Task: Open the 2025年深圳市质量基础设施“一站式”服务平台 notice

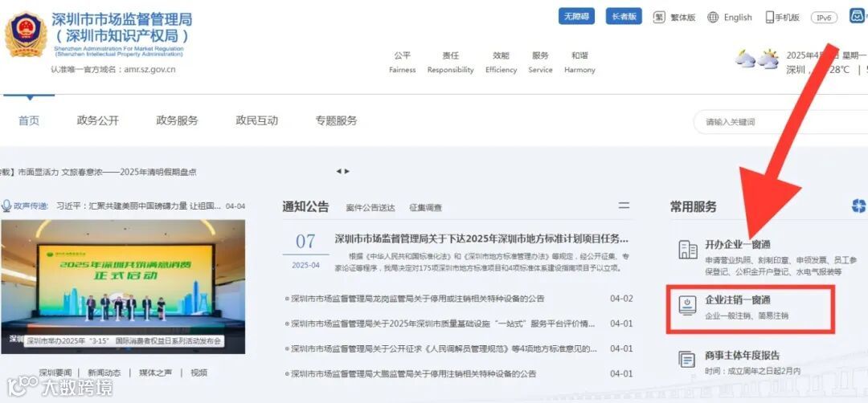Action: [x=443, y=324]
